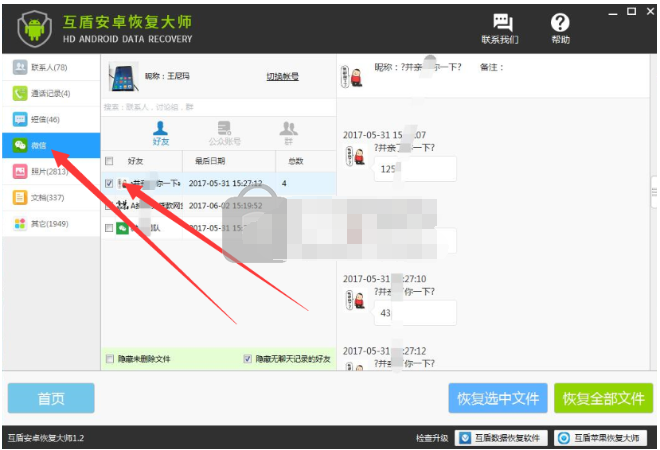Open the 帮助 help icon
The width and height of the screenshot is (660, 450).
coord(560,28)
